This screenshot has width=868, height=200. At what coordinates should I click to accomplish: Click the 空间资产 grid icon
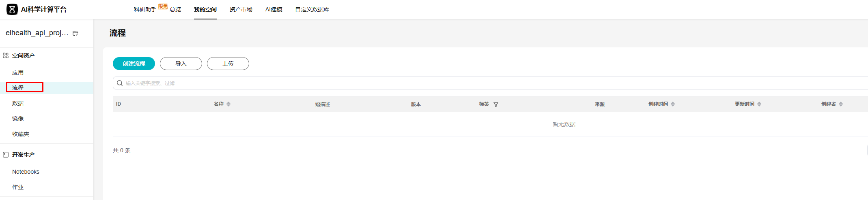6,55
